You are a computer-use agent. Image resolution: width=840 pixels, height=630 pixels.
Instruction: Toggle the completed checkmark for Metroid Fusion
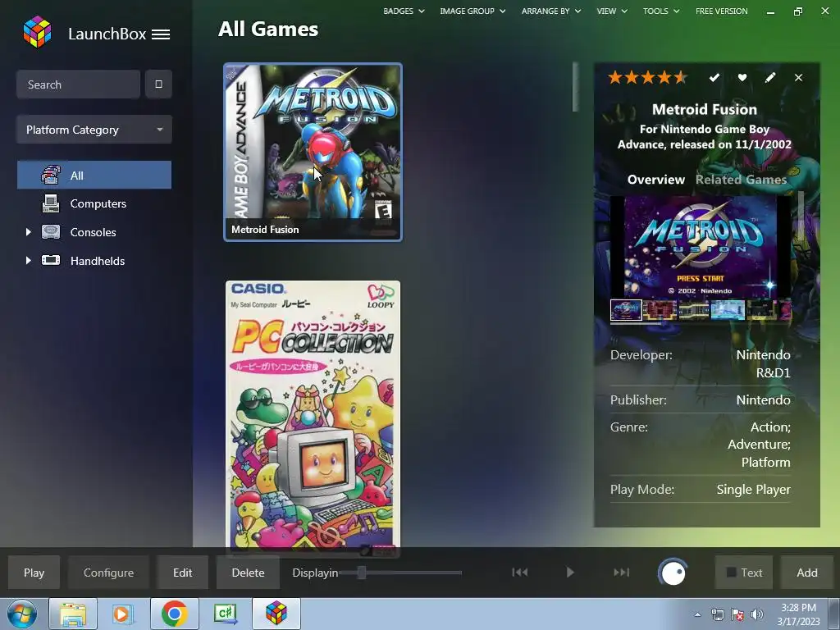(714, 78)
